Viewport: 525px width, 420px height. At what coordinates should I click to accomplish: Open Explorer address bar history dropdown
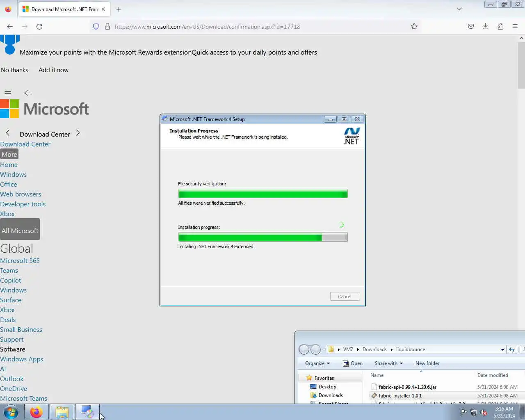point(502,349)
